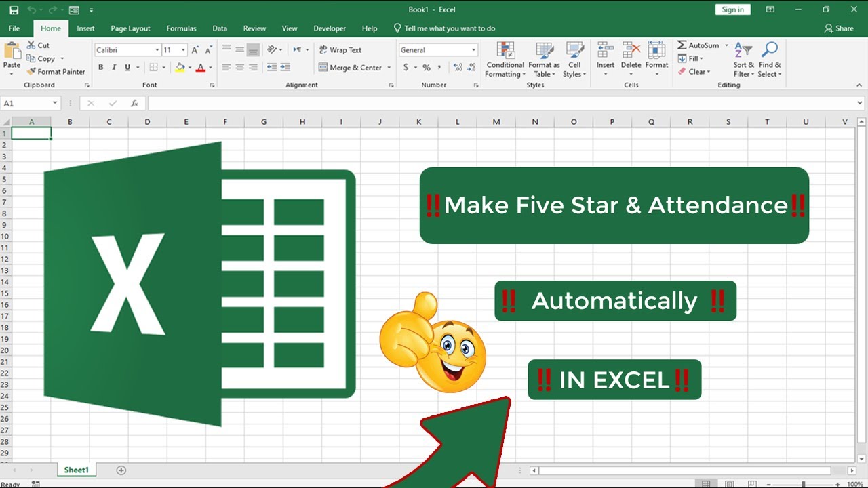Open Conditional Formatting menu
The width and height of the screenshot is (868, 488).
505,60
